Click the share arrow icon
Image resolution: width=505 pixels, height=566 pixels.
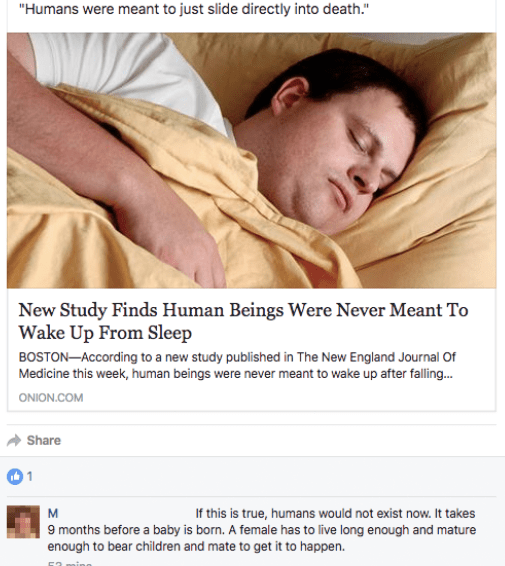14,440
